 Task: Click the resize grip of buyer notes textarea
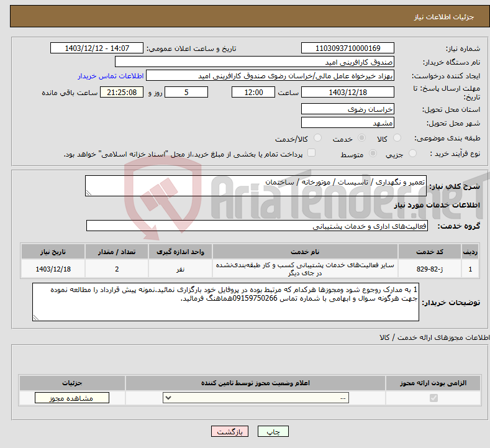[x=36, y=318]
